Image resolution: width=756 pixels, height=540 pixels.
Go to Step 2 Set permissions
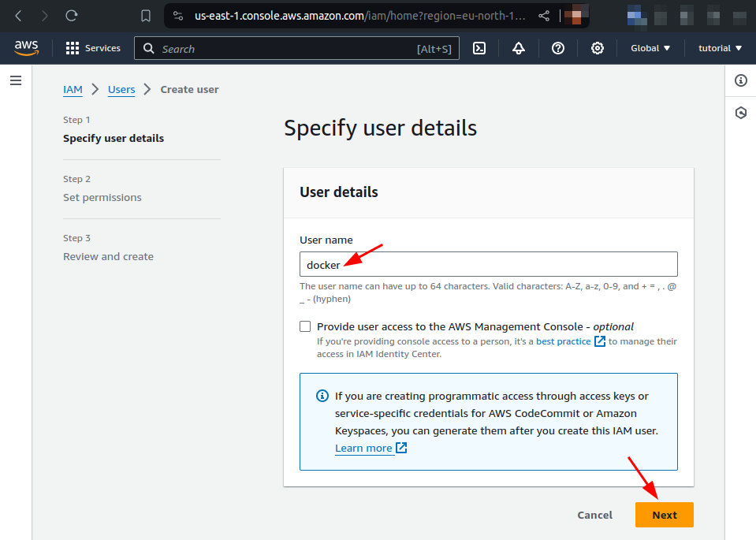(102, 197)
